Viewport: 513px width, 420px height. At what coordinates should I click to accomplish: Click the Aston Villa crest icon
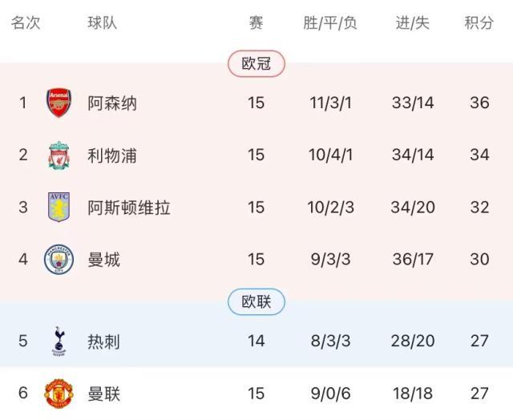click(59, 208)
